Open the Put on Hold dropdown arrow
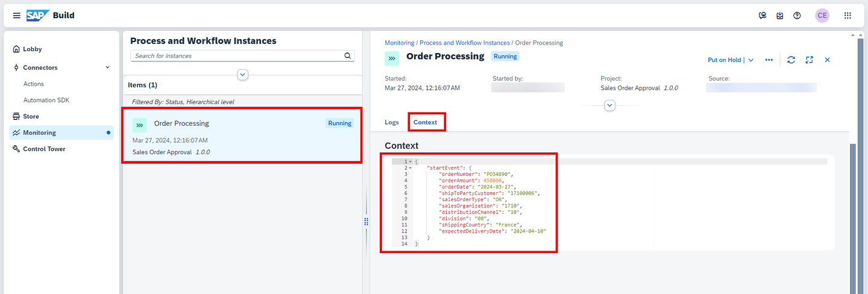Image resolution: width=868 pixels, height=294 pixels. pyautogui.click(x=751, y=60)
